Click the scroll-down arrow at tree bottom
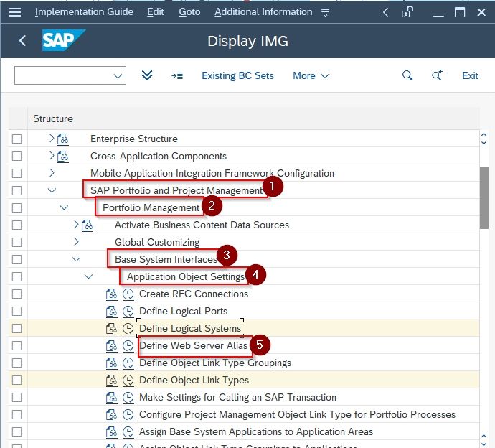The height and width of the screenshot is (448, 495). [484, 443]
